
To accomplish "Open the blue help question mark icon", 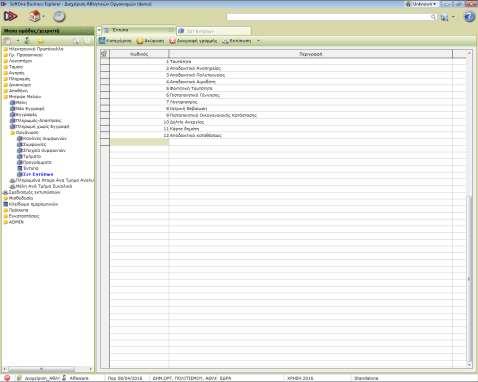I will (469, 17).
